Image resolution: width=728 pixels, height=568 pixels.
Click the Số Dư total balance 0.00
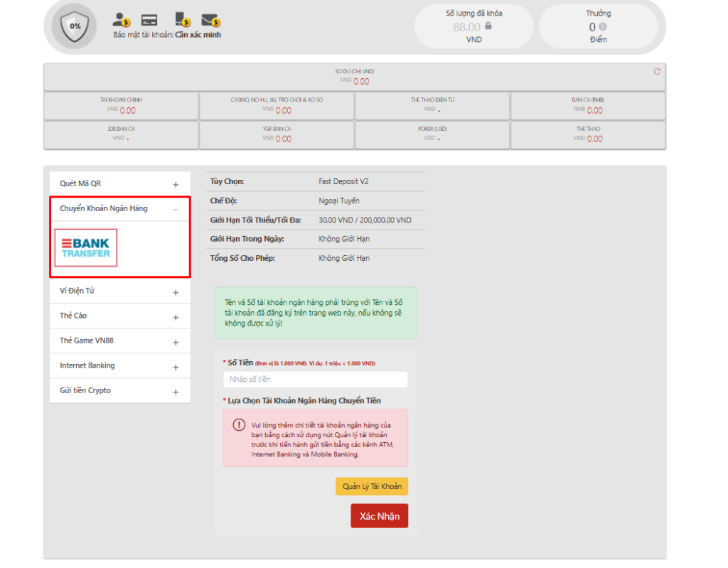click(x=361, y=82)
